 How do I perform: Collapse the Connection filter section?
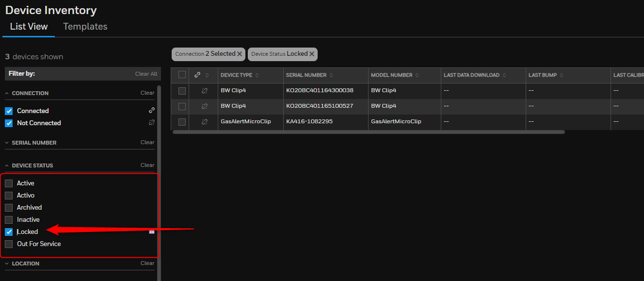click(x=7, y=93)
